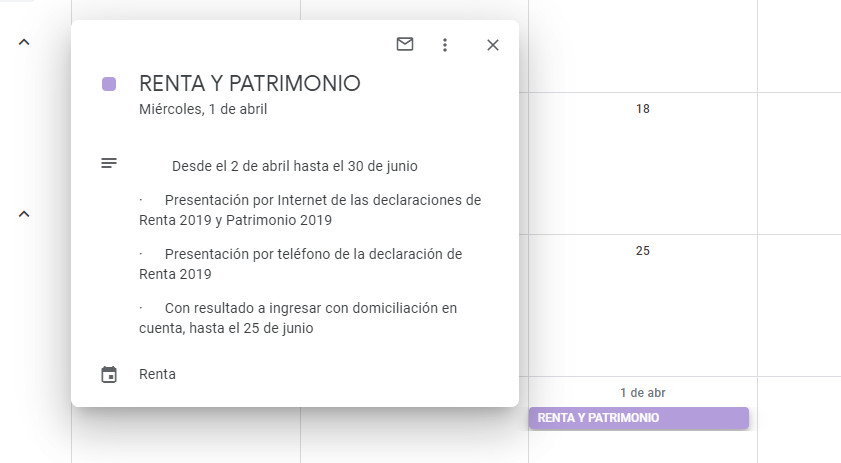This screenshot has width=841, height=463.
Task: Click the 'Presentación por Internet' paragraph
Action: pos(310,210)
